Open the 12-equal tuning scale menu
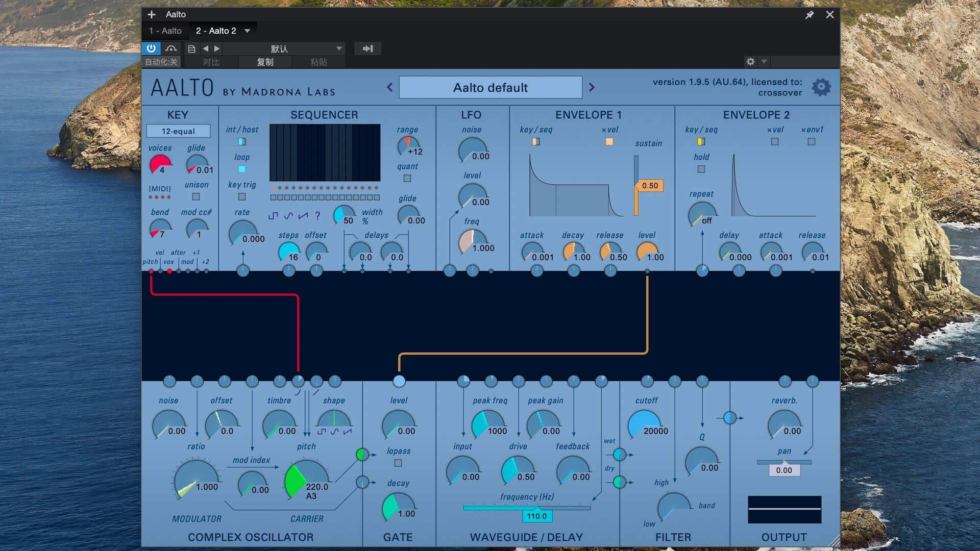980x551 pixels. coord(178,131)
